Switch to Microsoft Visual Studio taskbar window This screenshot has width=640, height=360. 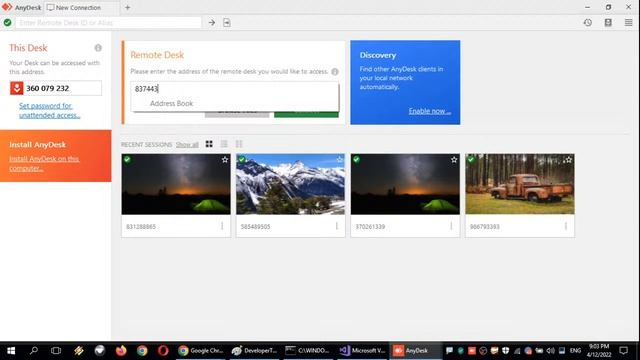point(362,351)
